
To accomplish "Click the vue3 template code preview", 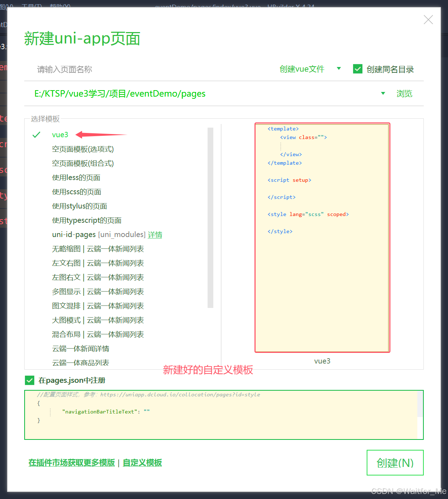I will (x=322, y=238).
